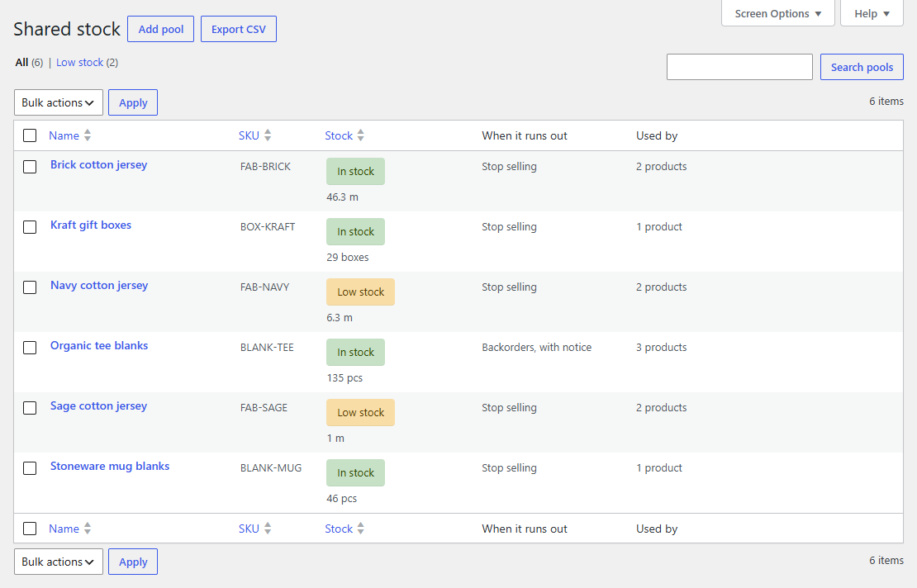Click Organic tee blanks' In stock badge
This screenshot has height=588, width=917.
click(355, 352)
